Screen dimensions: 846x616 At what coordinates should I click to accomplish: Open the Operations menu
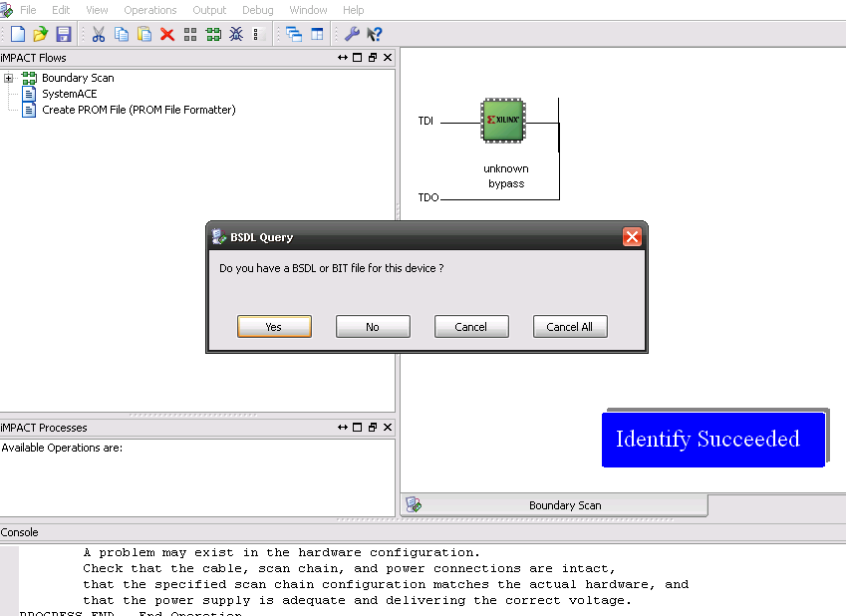(x=150, y=10)
